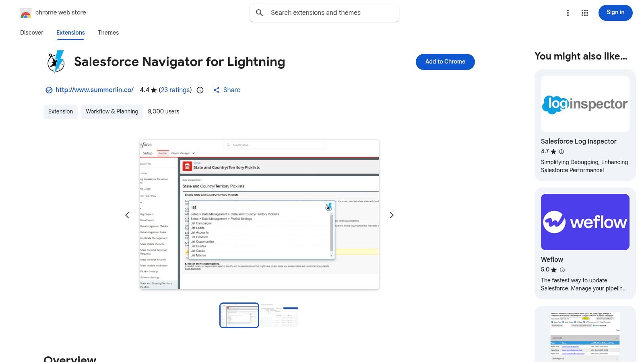Switch to the Themes tab

(108, 33)
